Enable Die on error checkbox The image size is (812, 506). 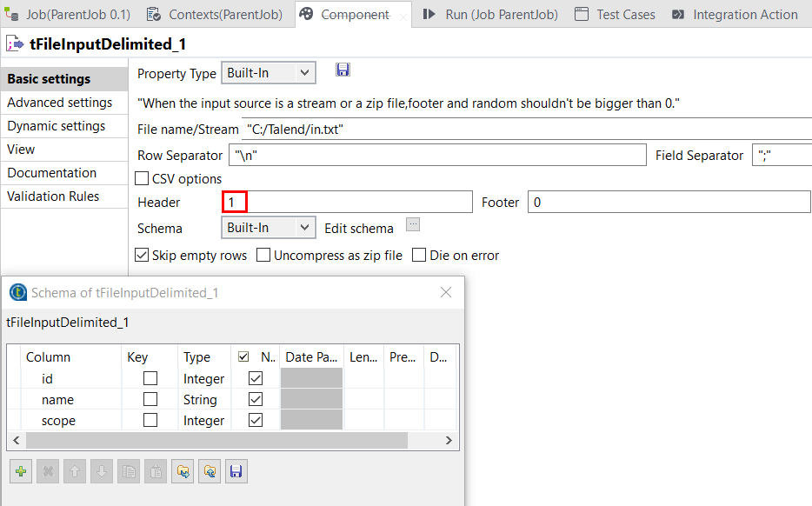(419, 255)
